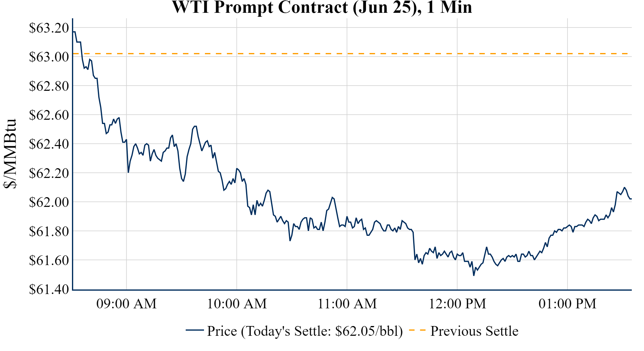Click the $61.80 y-axis tick label
Image resolution: width=644 pixels, height=351 pixels.
(49, 231)
